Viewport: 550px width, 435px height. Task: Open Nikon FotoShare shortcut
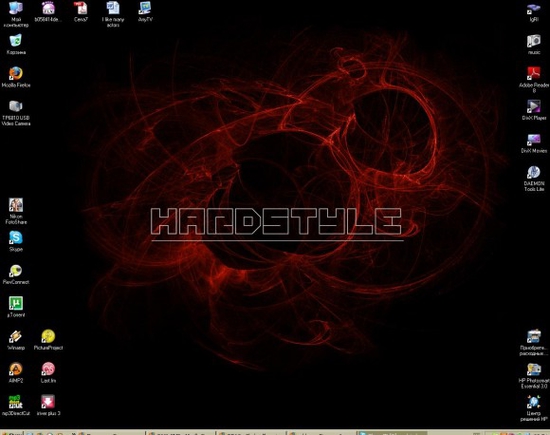point(16,211)
